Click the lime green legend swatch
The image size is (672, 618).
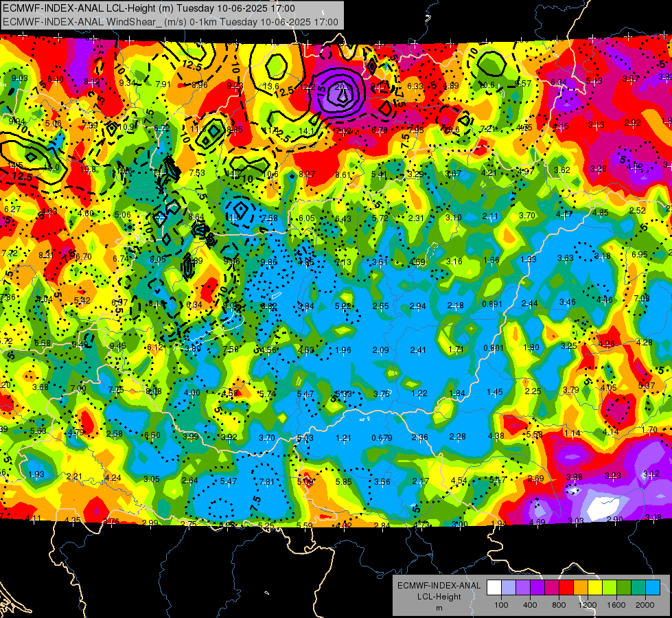(610, 588)
